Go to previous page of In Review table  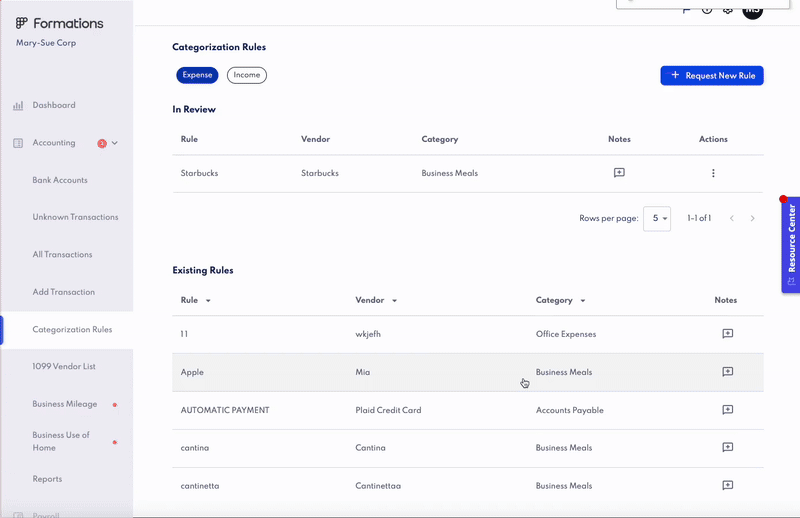tap(732, 218)
